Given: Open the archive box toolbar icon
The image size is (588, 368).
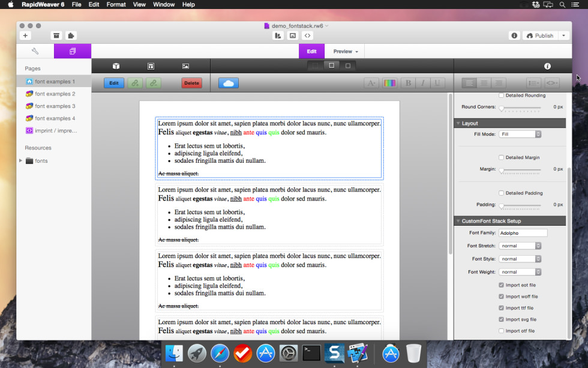Looking at the screenshot, I should pos(56,35).
